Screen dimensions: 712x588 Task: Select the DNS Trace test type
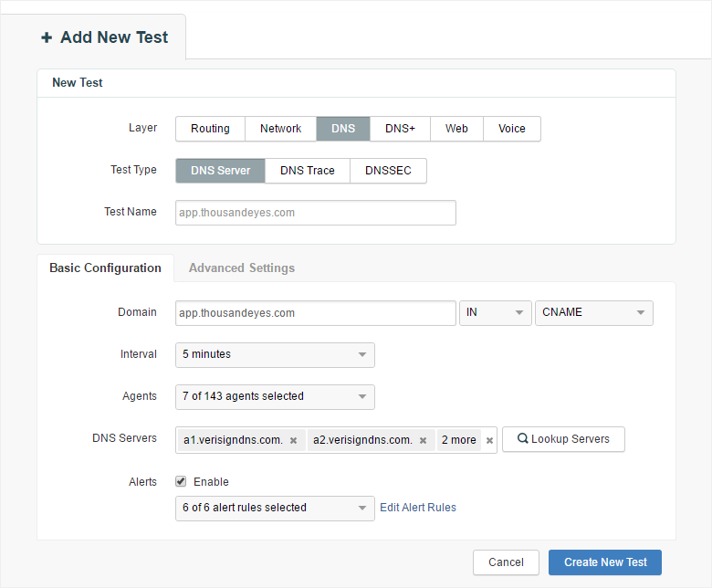pyautogui.click(x=307, y=171)
